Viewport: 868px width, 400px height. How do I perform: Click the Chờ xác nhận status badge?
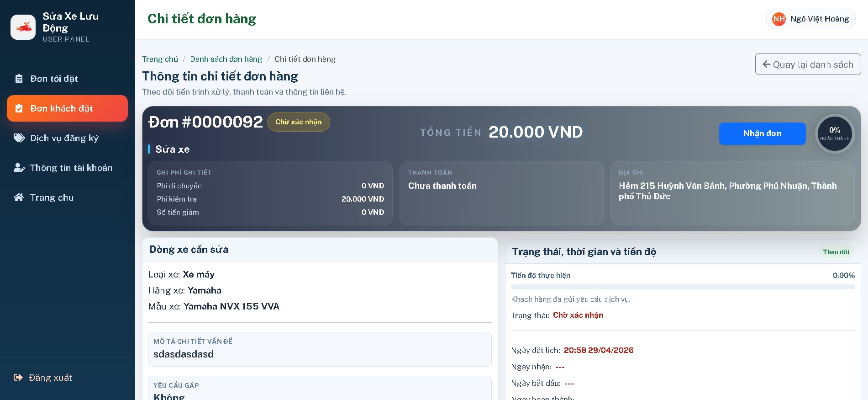[298, 122]
